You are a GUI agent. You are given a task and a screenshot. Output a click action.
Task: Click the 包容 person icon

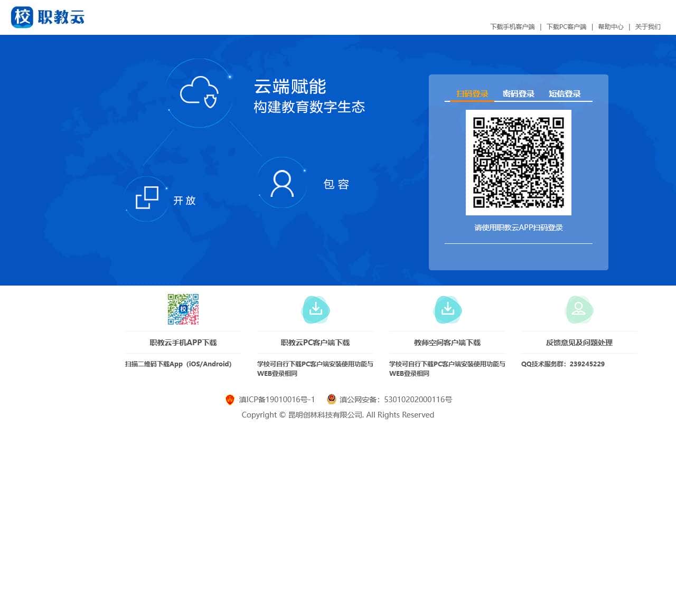(x=281, y=183)
